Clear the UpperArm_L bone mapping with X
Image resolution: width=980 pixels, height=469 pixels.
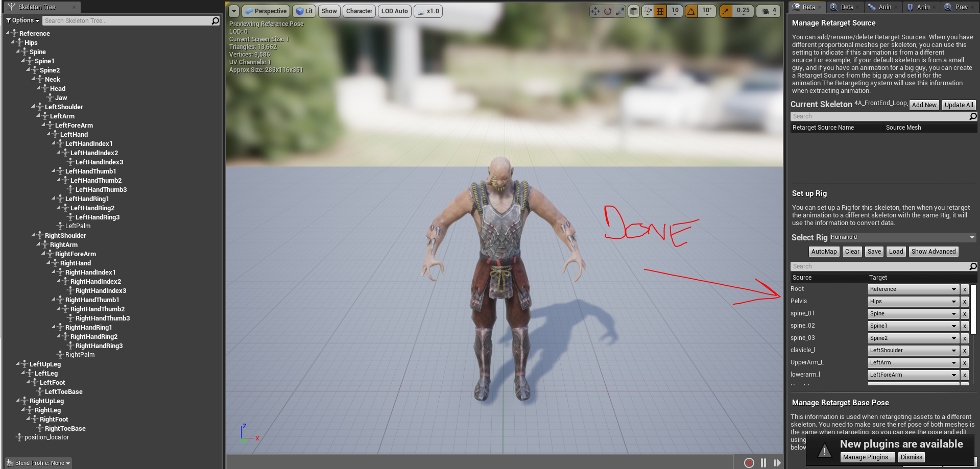click(x=965, y=363)
